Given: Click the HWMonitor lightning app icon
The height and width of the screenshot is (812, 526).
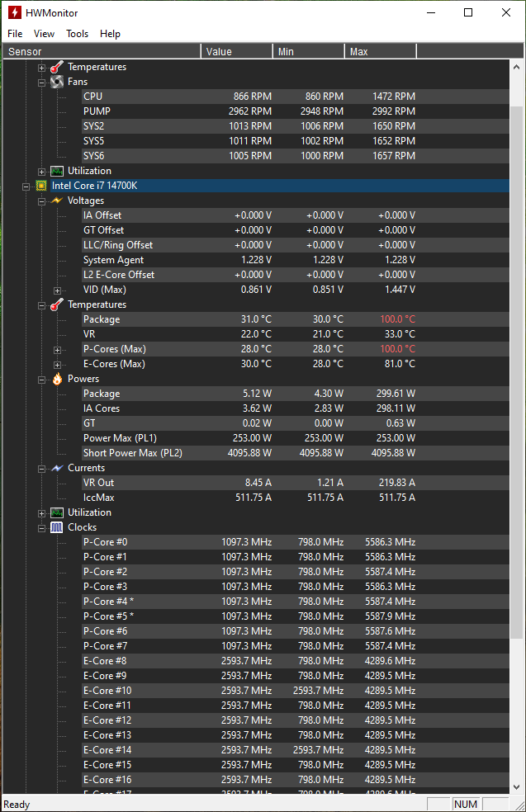Looking at the screenshot, I should (15, 12).
